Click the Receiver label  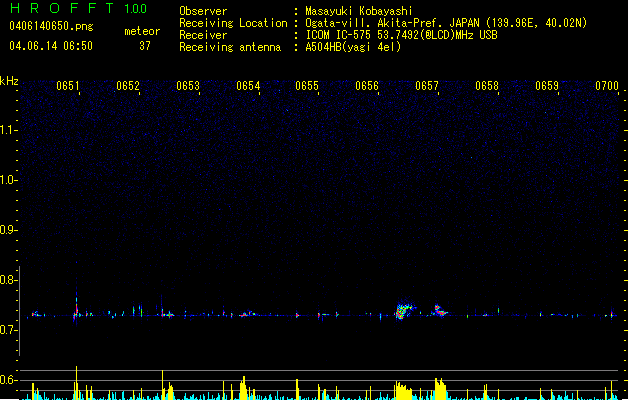pyautogui.click(x=203, y=35)
